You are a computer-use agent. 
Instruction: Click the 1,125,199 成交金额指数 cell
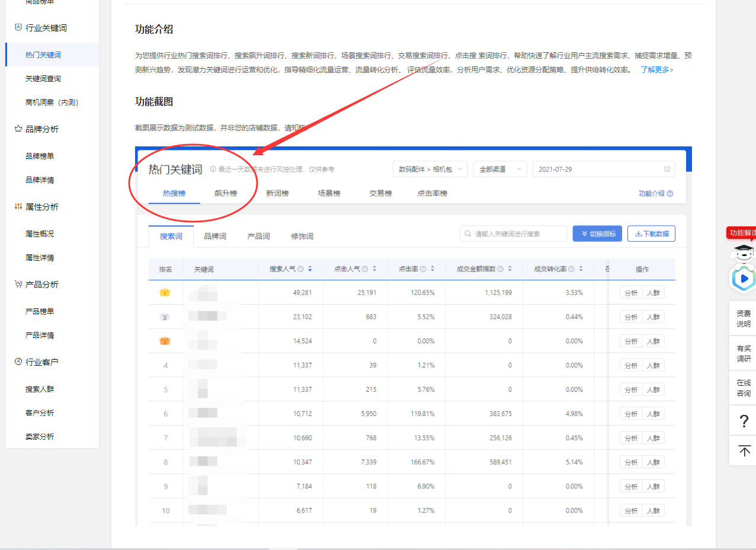498,293
